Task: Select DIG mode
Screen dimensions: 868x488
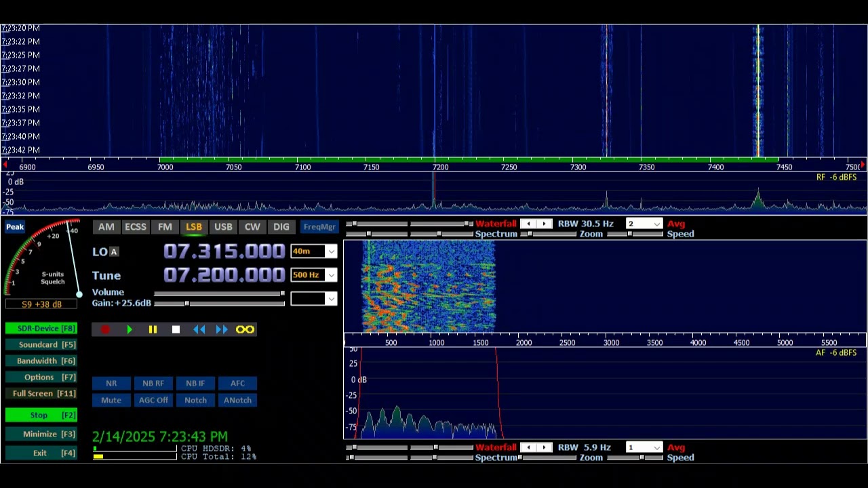Action: click(281, 227)
